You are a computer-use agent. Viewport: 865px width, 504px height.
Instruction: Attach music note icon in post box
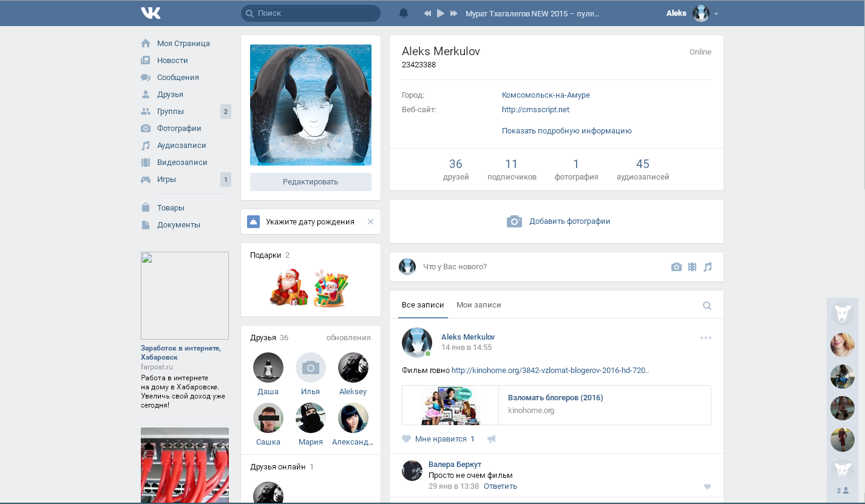click(x=707, y=267)
